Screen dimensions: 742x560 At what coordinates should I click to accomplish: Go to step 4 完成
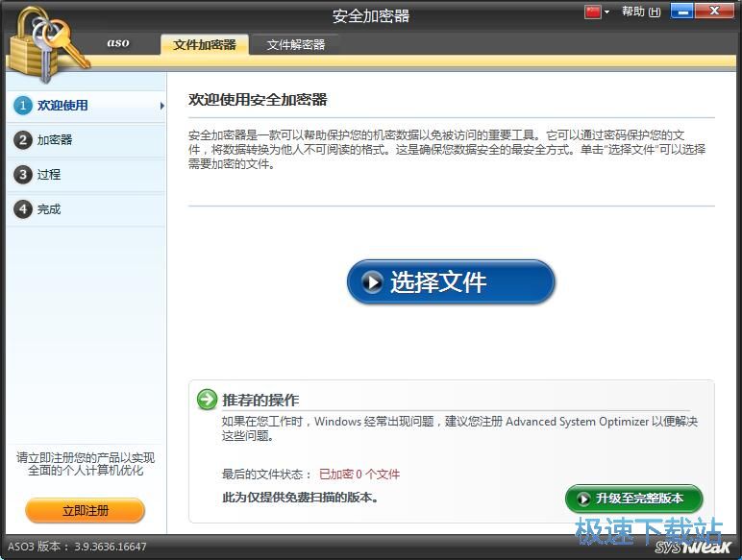pyautogui.click(x=87, y=209)
